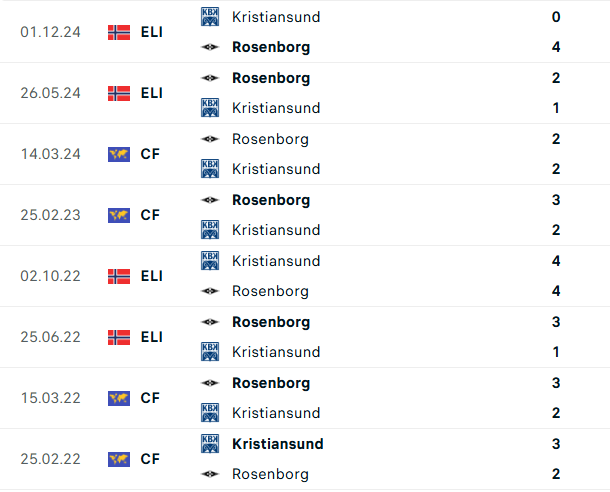This screenshot has height=492, width=610.
Task: Click Norway flag on 25.06.22 row
Action: [x=119, y=338]
